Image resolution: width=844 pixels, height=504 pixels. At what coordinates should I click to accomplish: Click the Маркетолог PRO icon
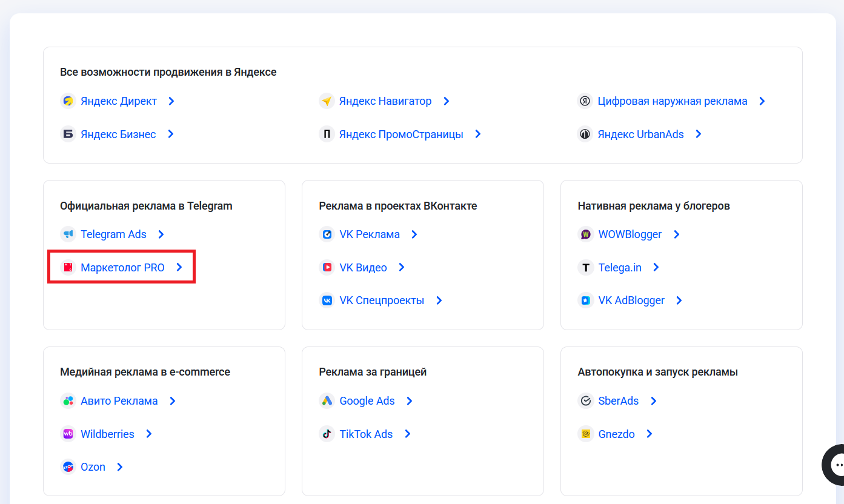pos(68,267)
